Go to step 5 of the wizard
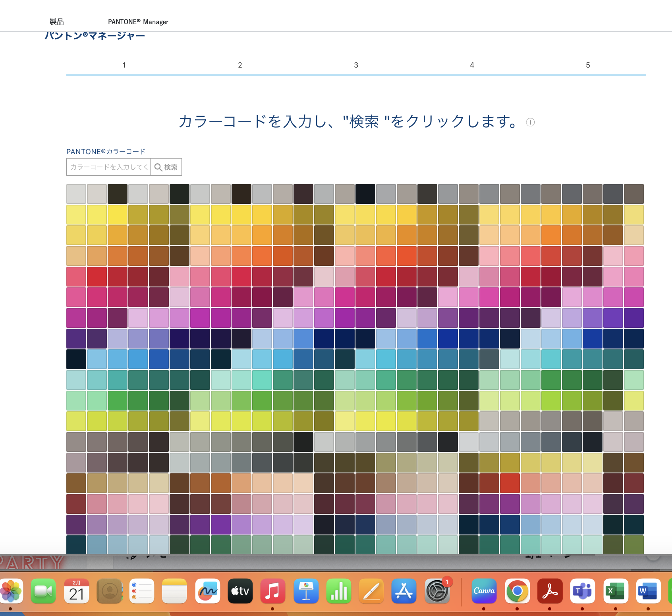 [x=588, y=65]
